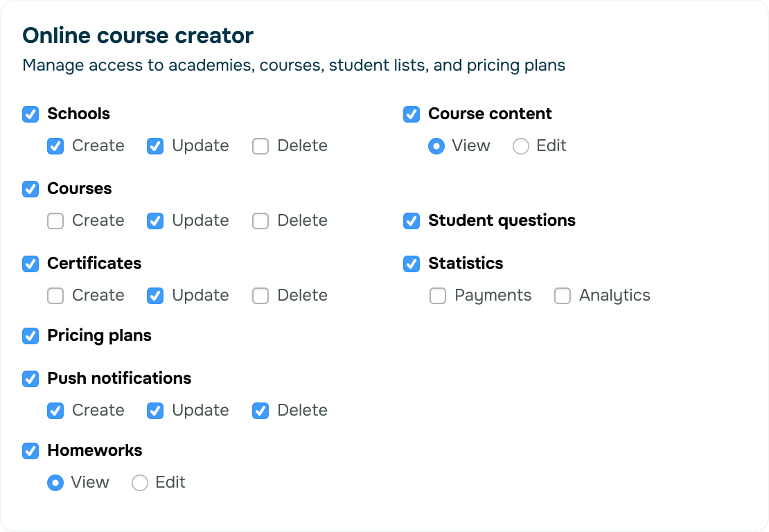
Task: Uncheck Student questions permission
Action: coord(412,221)
